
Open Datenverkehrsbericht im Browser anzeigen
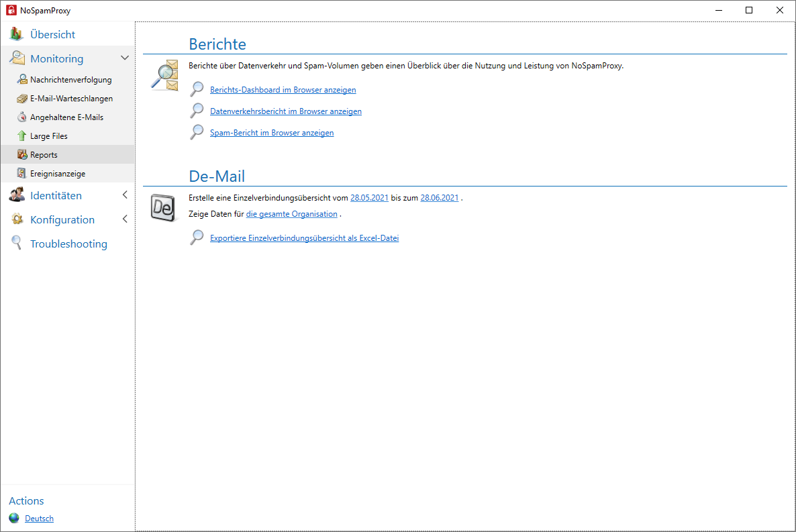pyautogui.click(x=286, y=111)
